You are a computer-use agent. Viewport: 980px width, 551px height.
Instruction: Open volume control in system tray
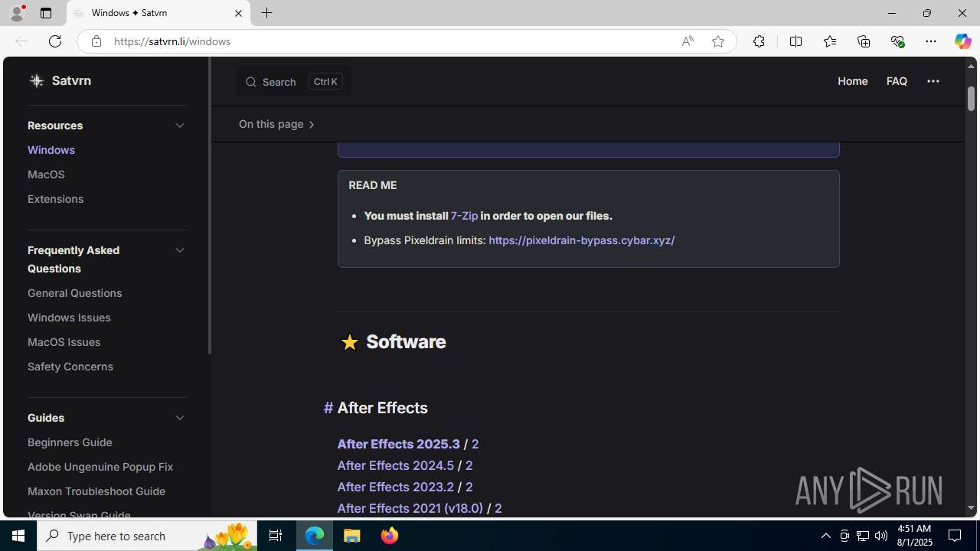point(881,536)
